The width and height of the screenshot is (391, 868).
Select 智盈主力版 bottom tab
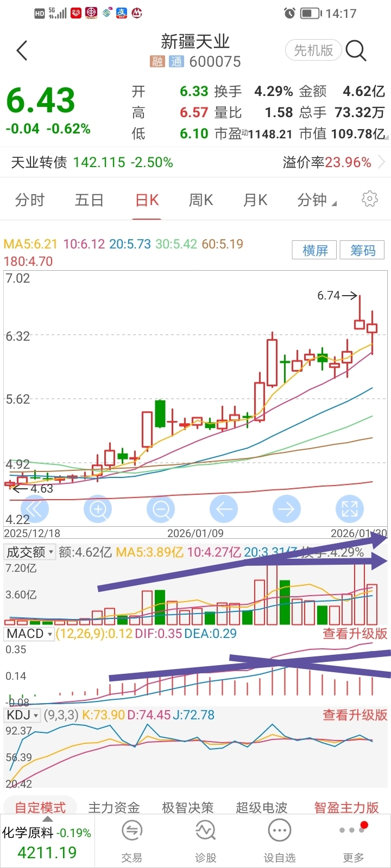(346, 807)
